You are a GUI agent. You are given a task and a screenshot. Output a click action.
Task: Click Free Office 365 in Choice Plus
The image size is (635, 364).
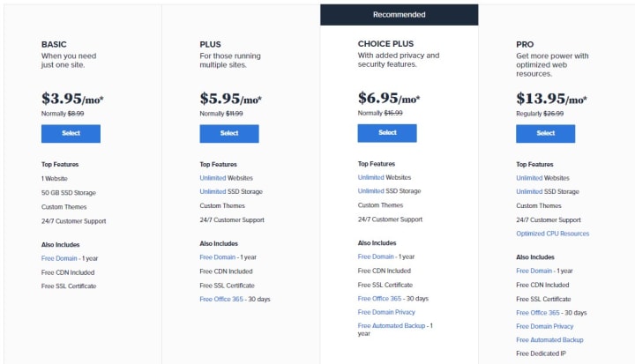point(379,299)
